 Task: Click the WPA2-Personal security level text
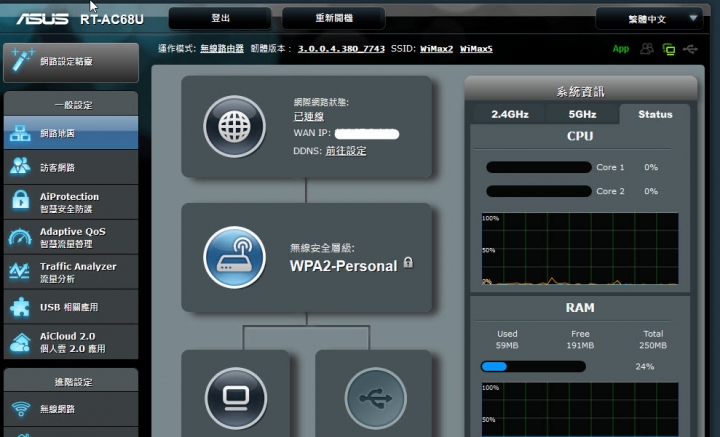343,266
